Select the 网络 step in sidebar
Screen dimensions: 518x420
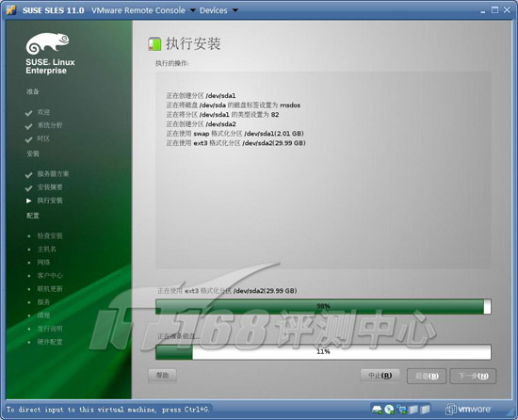click(x=43, y=262)
